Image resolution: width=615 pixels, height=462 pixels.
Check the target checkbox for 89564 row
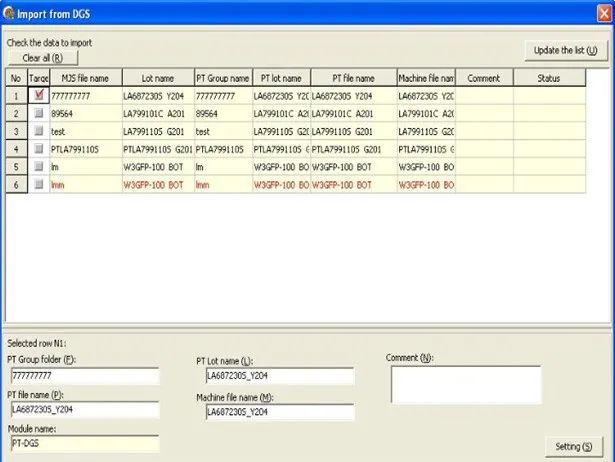(39, 114)
